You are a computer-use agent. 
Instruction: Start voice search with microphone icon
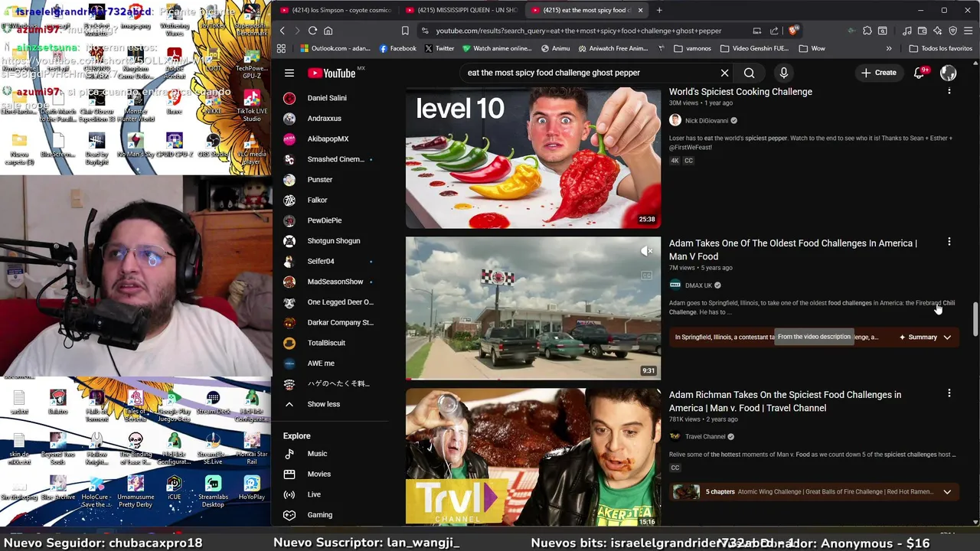tap(783, 73)
